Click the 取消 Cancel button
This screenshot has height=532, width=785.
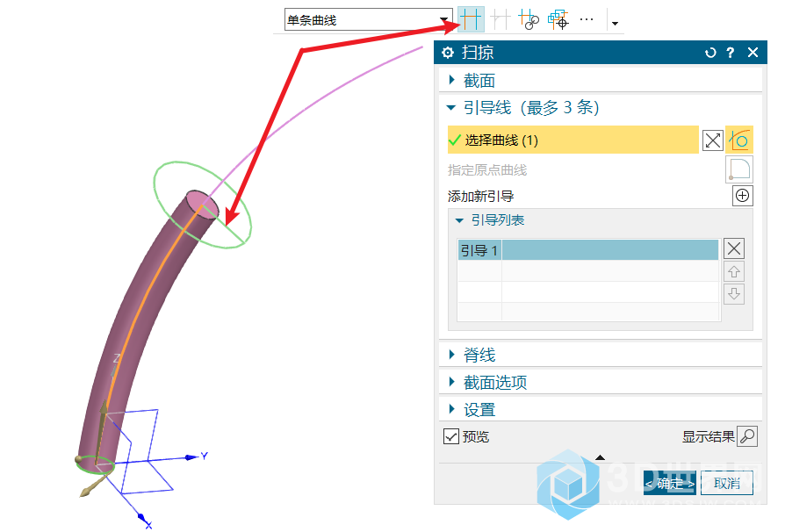point(726,484)
